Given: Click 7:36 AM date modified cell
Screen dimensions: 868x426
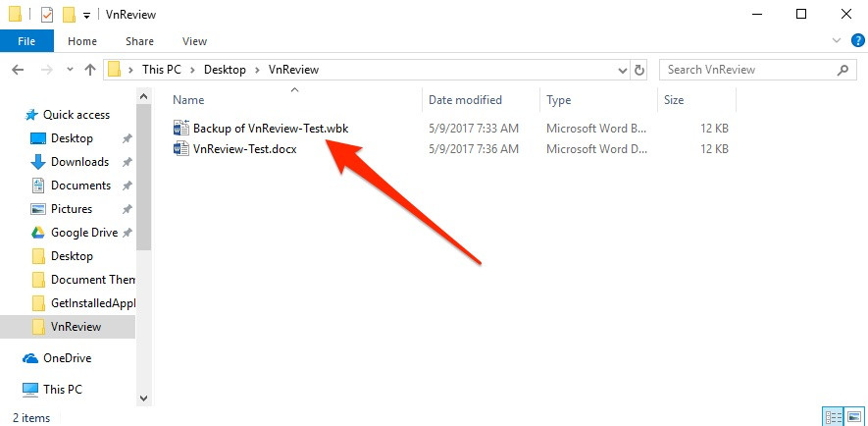Looking at the screenshot, I should click(474, 149).
